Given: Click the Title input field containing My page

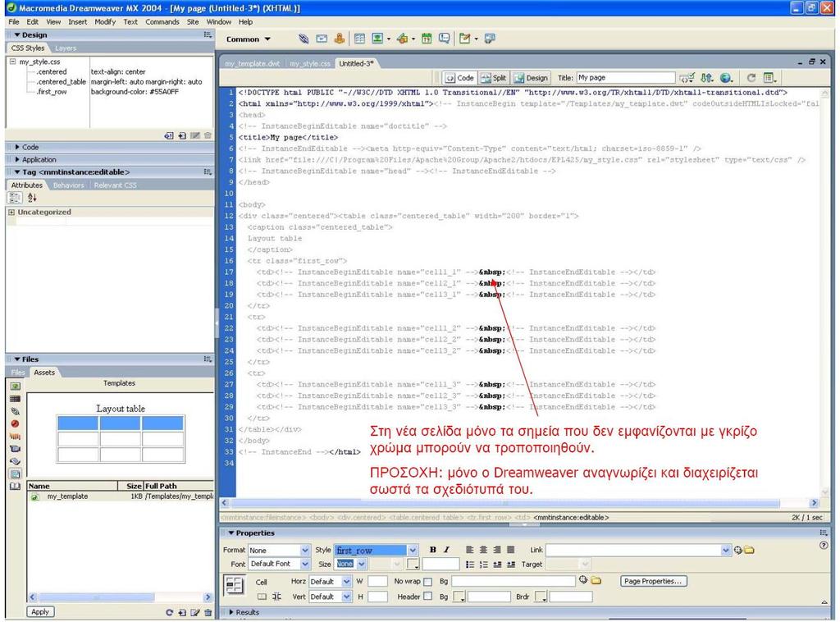Looking at the screenshot, I should (625, 78).
